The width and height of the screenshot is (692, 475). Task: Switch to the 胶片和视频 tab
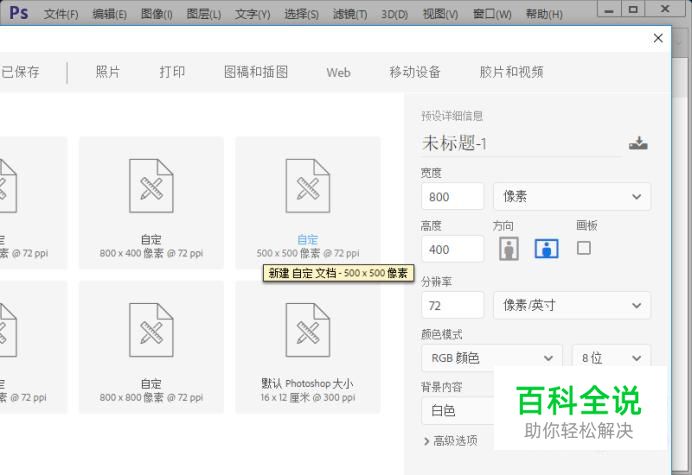(511, 72)
